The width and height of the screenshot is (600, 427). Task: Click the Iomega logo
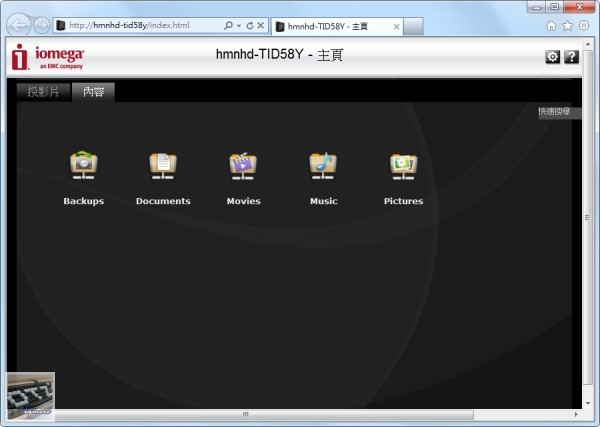tap(47, 57)
